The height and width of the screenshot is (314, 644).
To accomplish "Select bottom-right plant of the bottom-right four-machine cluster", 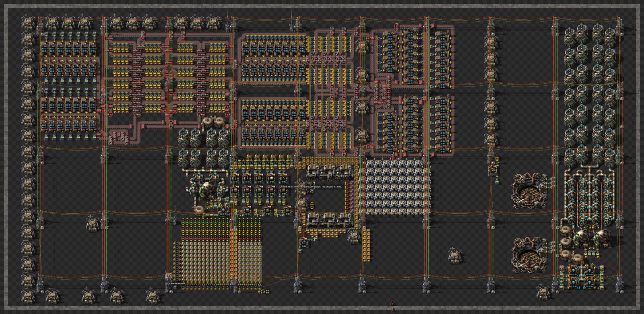I will (x=590, y=283).
